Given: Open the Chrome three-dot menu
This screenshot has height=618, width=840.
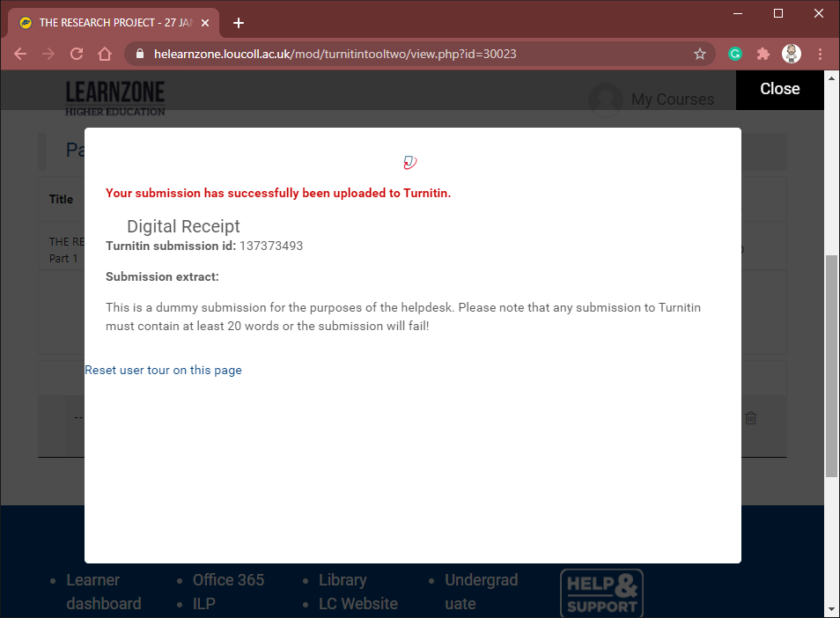Looking at the screenshot, I should 820,54.
